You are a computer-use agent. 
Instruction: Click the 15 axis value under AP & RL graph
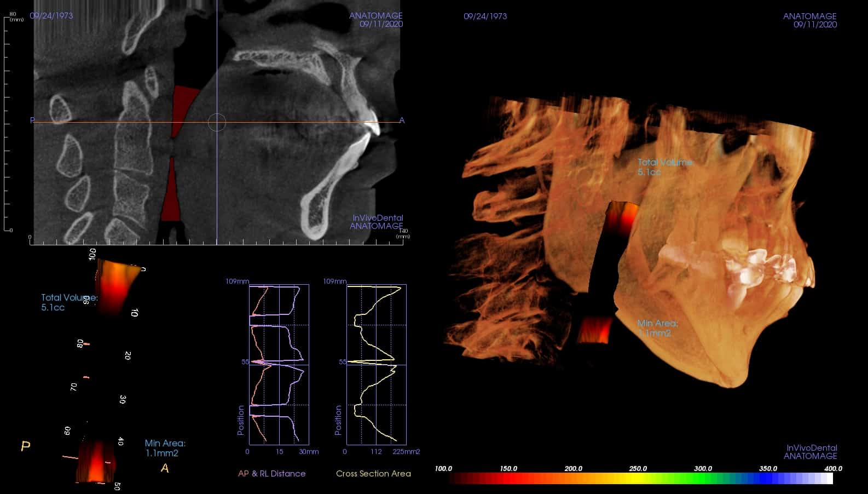click(x=280, y=452)
